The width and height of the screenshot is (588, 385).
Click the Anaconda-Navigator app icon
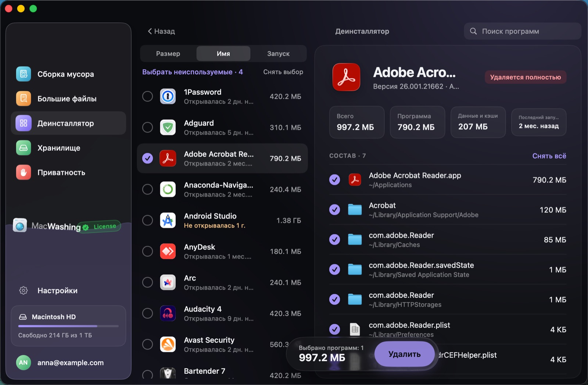tap(168, 189)
